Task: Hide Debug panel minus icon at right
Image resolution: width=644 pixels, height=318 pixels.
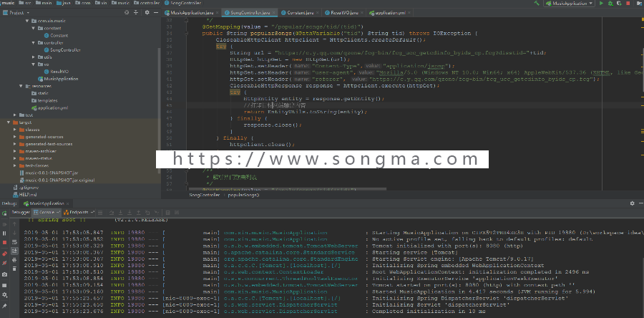Action: (x=640, y=203)
